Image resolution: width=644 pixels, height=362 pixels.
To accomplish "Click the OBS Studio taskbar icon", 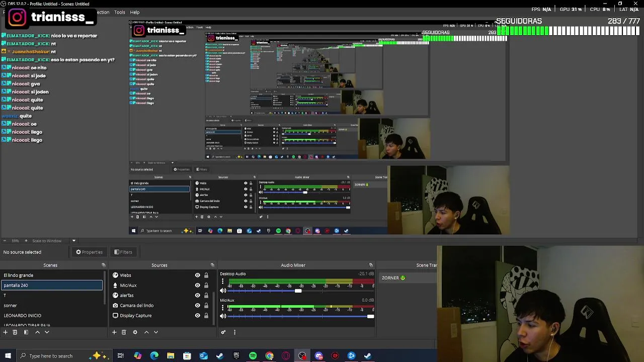I will pyautogui.click(x=302, y=356).
